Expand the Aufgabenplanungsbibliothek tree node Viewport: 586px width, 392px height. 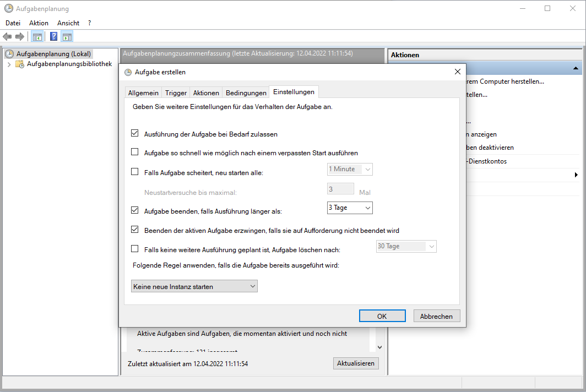(9, 64)
